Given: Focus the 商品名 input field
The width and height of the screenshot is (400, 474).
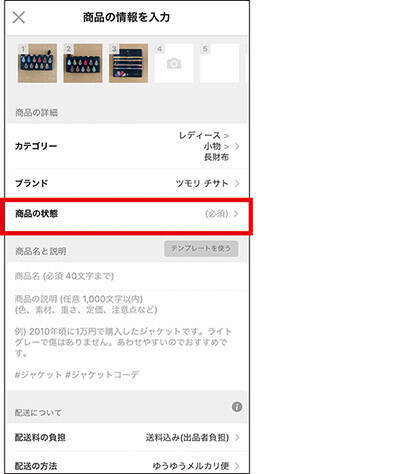Looking at the screenshot, I should tap(127, 276).
